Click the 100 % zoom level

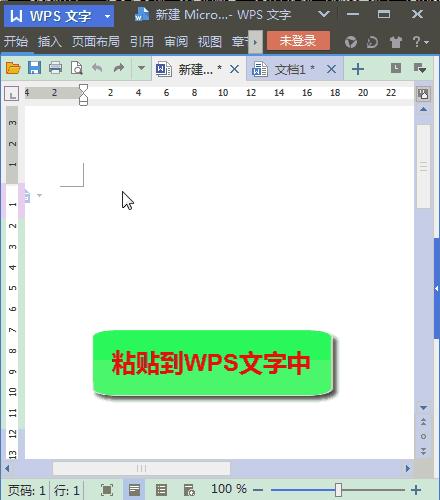tap(229, 489)
